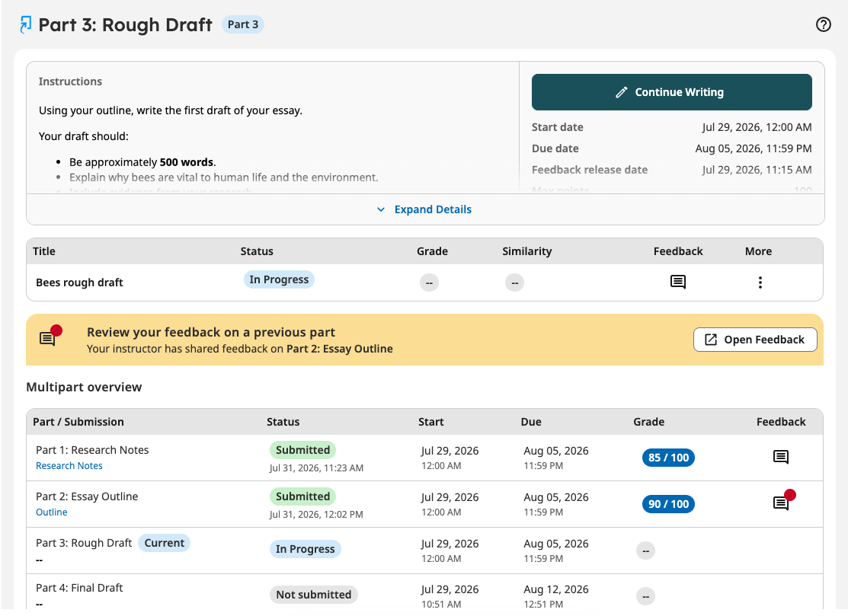848x616 pixels.
Task: Click Part 1: Research Notes row title
Action: pos(92,450)
